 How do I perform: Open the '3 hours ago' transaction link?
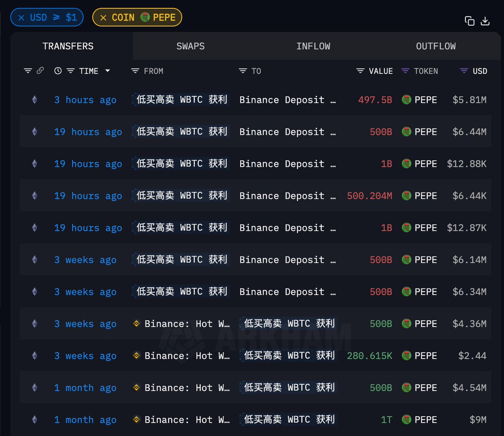85,100
